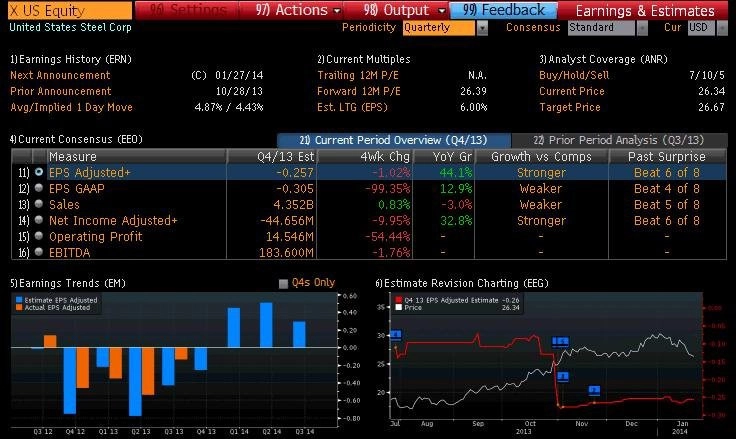This screenshot has width=736, height=439.
Task: Click the Operating Profit estimate 14.546M
Action: [290, 236]
